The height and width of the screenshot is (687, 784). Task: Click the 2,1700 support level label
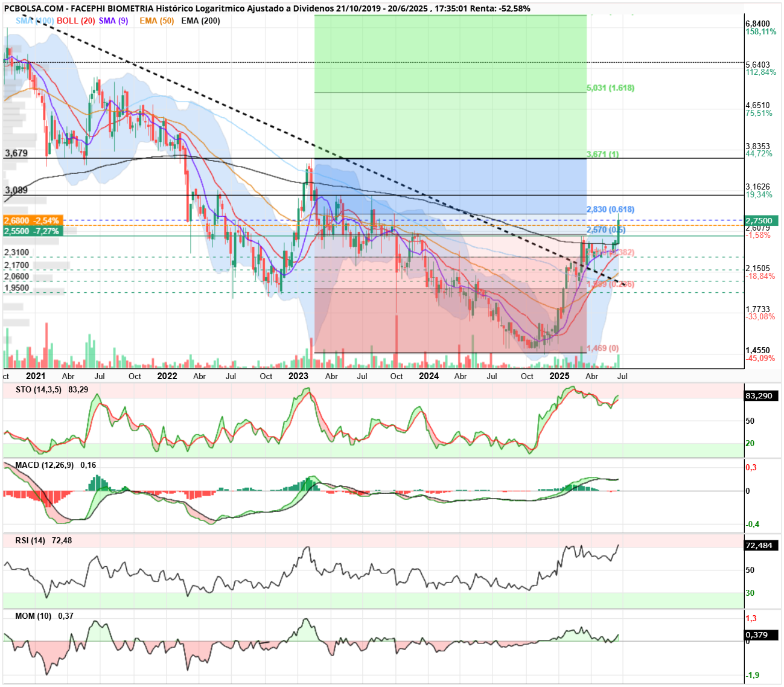pyautogui.click(x=17, y=265)
